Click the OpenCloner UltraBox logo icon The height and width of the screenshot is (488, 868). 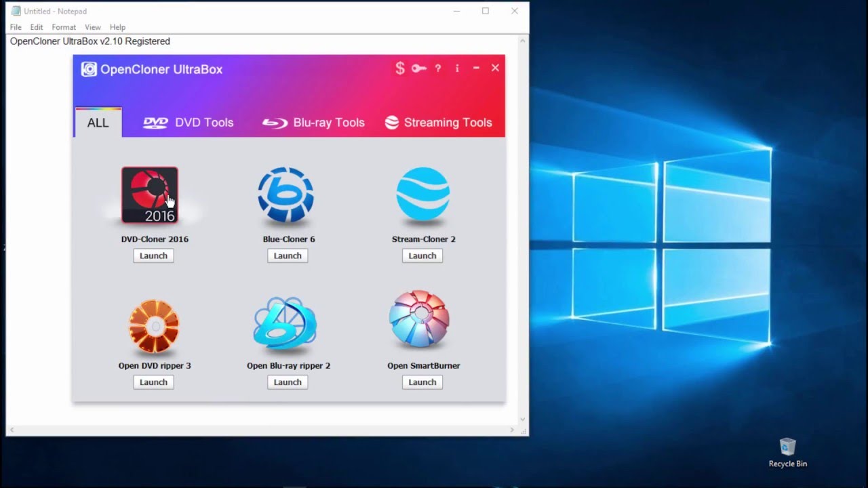[89, 69]
